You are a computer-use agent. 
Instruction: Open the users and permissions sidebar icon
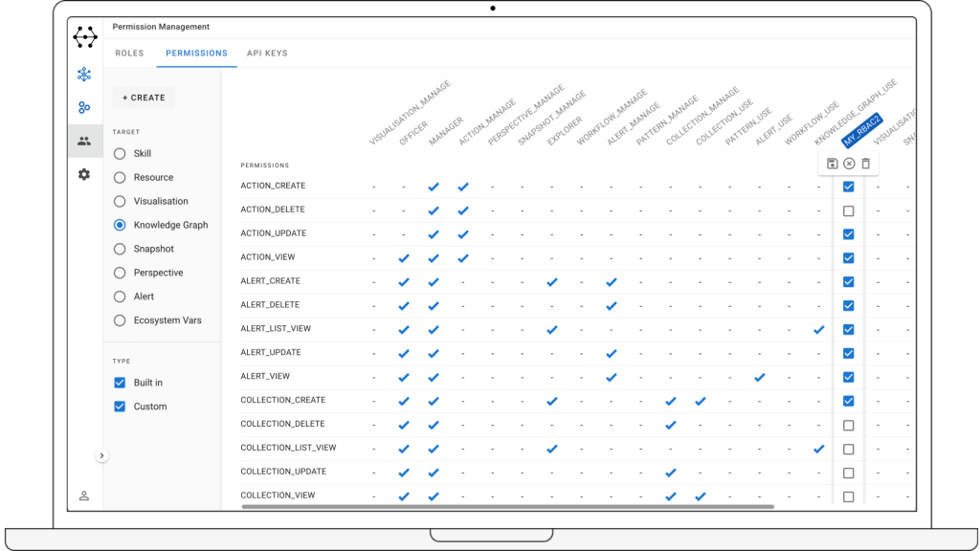coord(84,142)
